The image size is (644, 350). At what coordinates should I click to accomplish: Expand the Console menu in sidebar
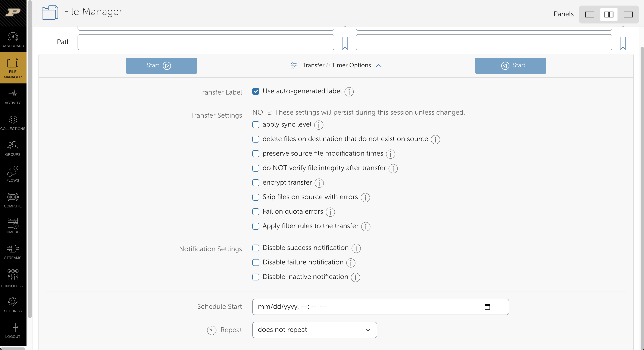[x=12, y=278]
